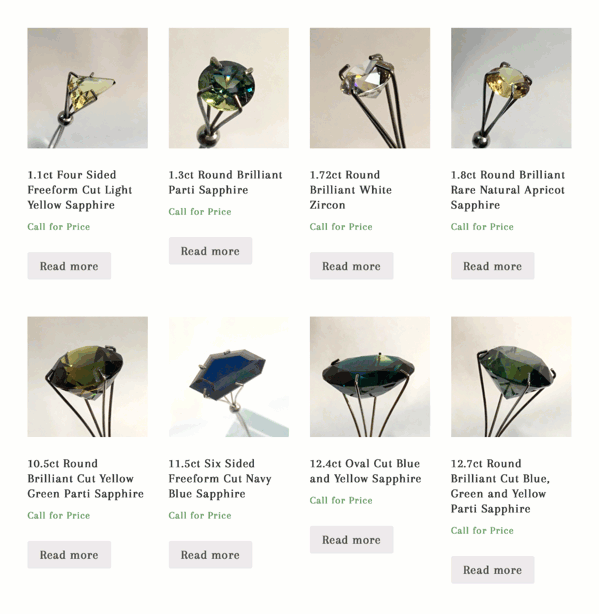The width and height of the screenshot is (599, 614).
Task: Open the 1.3ct Round Brilliant Parti Sapphire photo
Action: pyautogui.click(x=229, y=88)
